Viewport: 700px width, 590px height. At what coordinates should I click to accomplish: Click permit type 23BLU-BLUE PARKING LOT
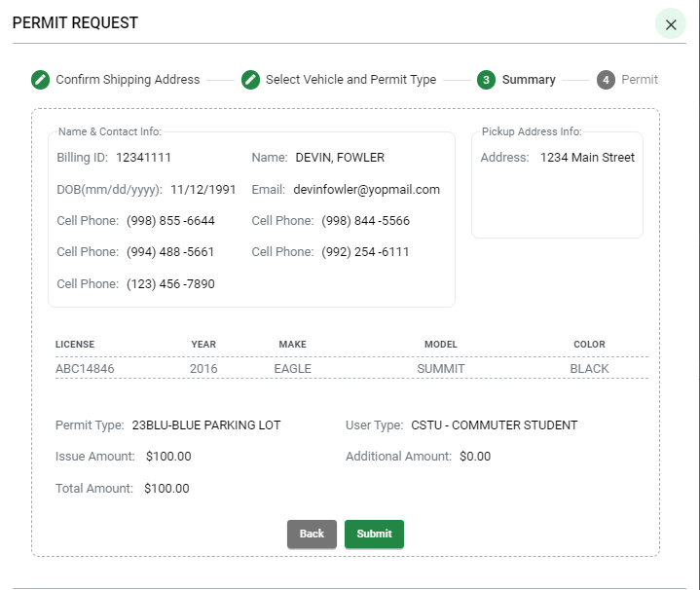[206, 425]
